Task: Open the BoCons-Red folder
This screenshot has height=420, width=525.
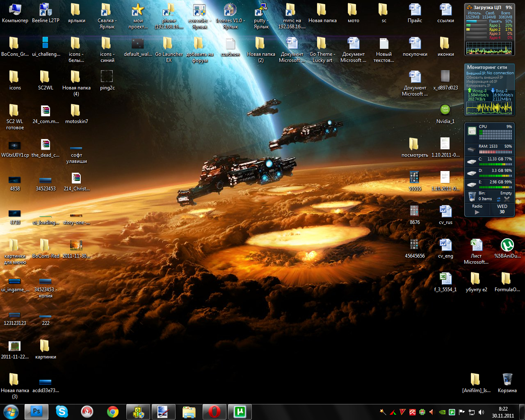Action: pyautogui.click(x=46, y=249)
